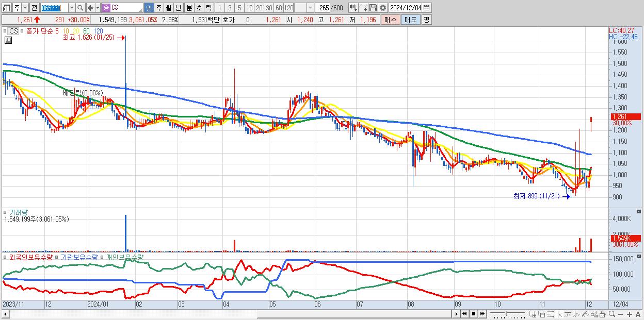Screen dimensions: 644x320
Task: Click the crosshair cursor tool icon
Action: [x=559, y=314]
